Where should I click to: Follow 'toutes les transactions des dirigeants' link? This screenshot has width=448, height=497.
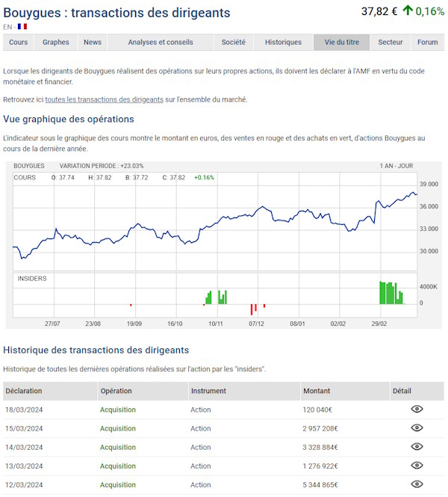(x=105, y=99)
